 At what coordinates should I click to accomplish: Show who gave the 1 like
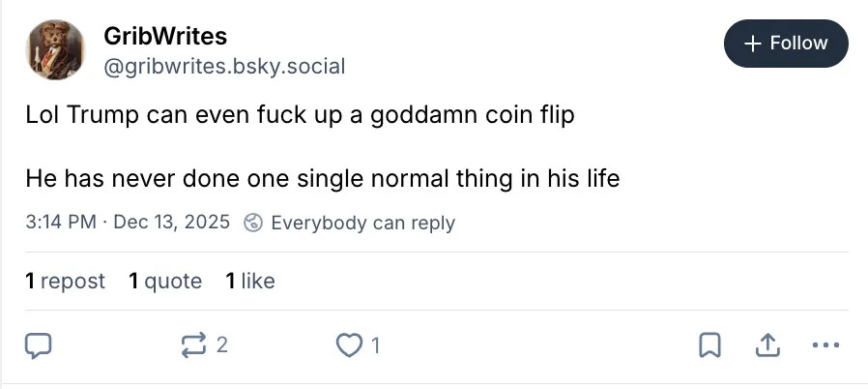250,281
